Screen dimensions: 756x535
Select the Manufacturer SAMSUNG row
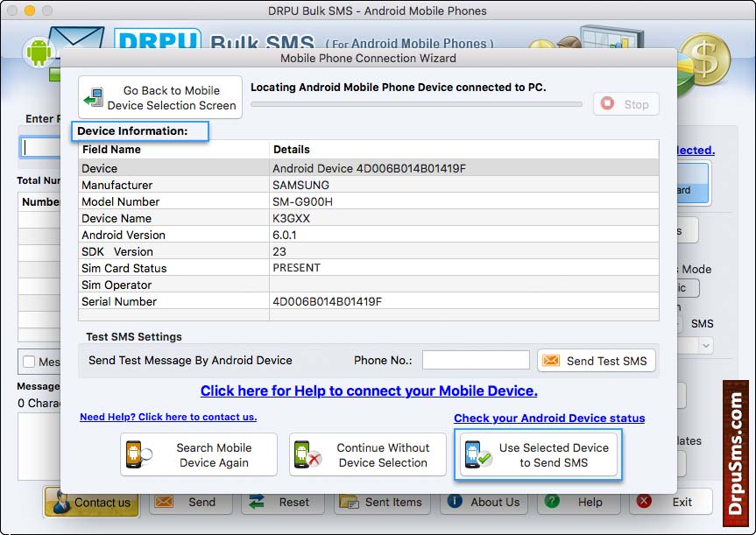tap(368, 185)
